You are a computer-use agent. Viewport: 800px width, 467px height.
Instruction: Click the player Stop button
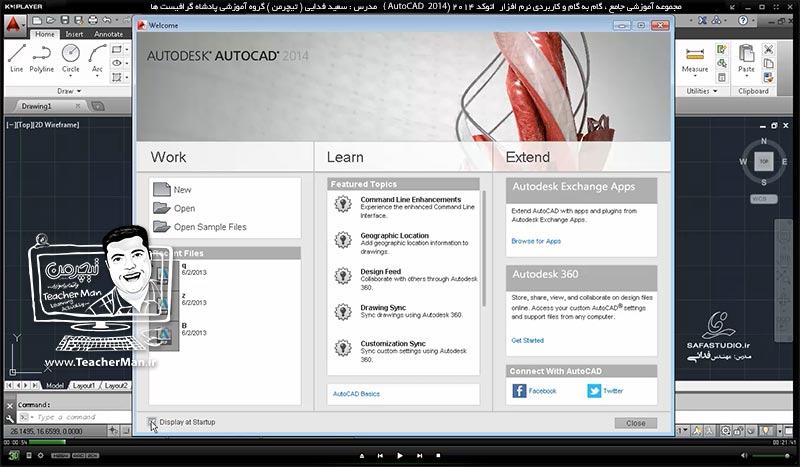pyautogui.click(x=438, y=455)
